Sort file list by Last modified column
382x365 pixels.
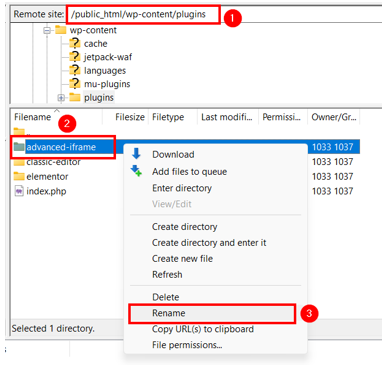click(228, 117)
